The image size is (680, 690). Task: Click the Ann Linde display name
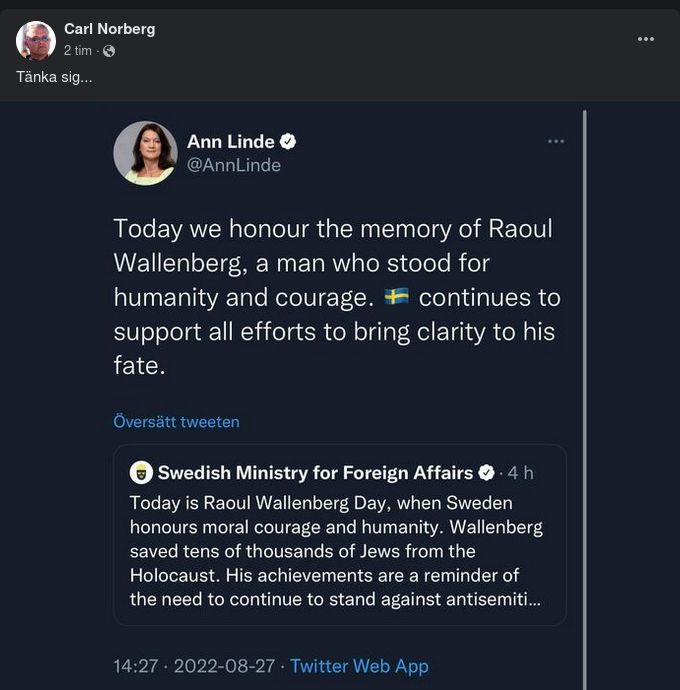(x=230, y=141)
